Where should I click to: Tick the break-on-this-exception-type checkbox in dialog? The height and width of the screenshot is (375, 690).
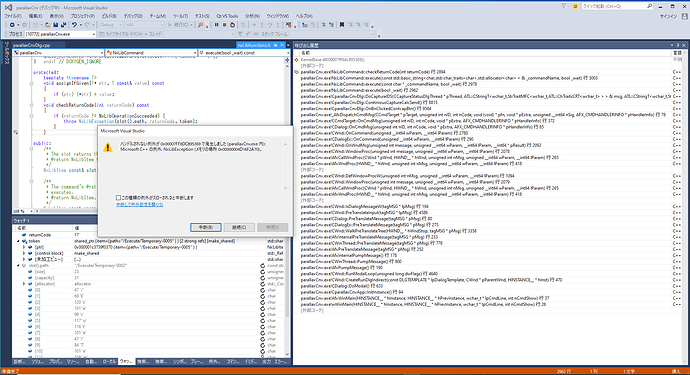[x=118, y=198]
